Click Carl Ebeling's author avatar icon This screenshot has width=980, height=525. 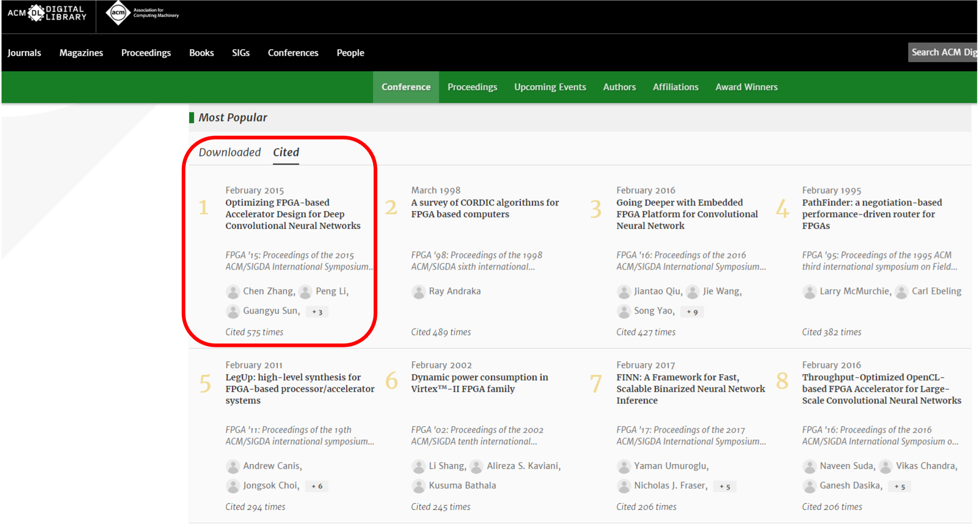[901, 291]
